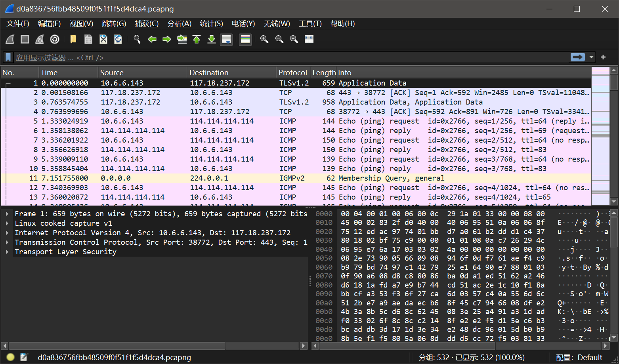Click the Protocol column header
The width and height of the screenshot is (619, 364).
click(292, 72)
